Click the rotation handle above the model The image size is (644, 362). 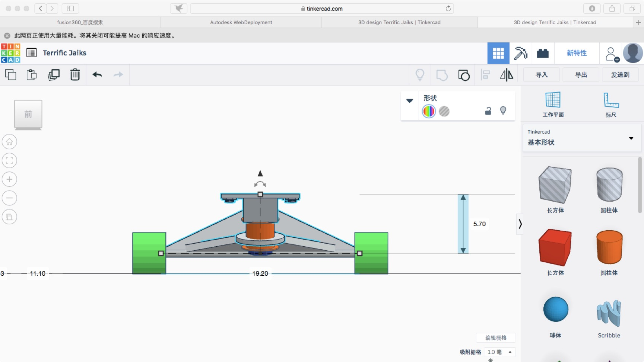[260, 184]
